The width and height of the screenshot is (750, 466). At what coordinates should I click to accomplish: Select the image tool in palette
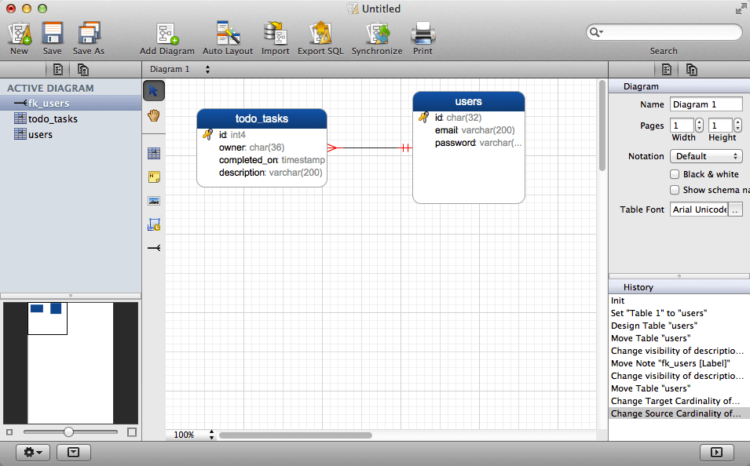pyautogui.click(x=154, y=201)
